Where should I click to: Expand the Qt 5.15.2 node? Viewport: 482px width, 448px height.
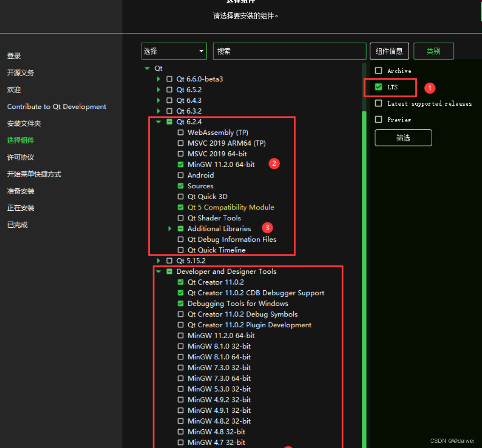(159, 261)
